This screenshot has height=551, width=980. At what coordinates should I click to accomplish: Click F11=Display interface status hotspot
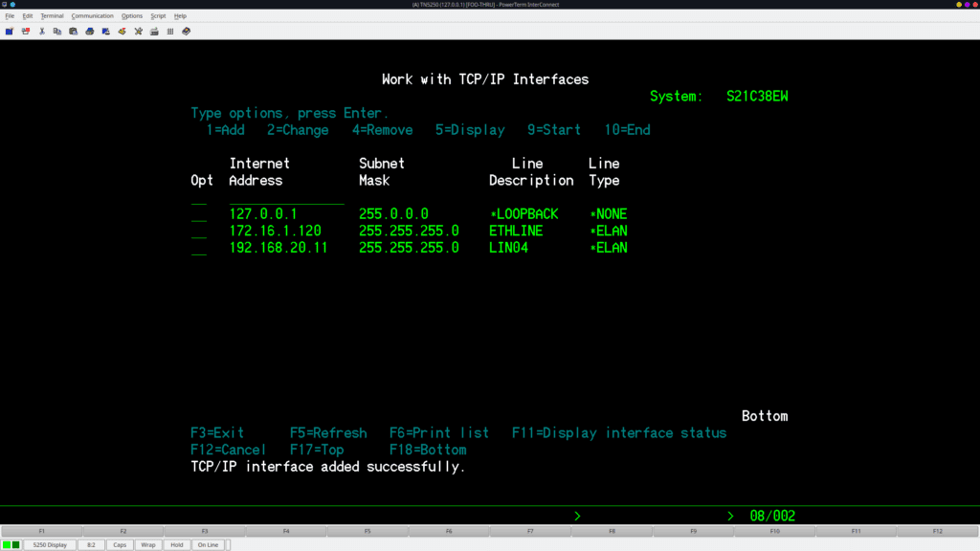coord(619,433)
